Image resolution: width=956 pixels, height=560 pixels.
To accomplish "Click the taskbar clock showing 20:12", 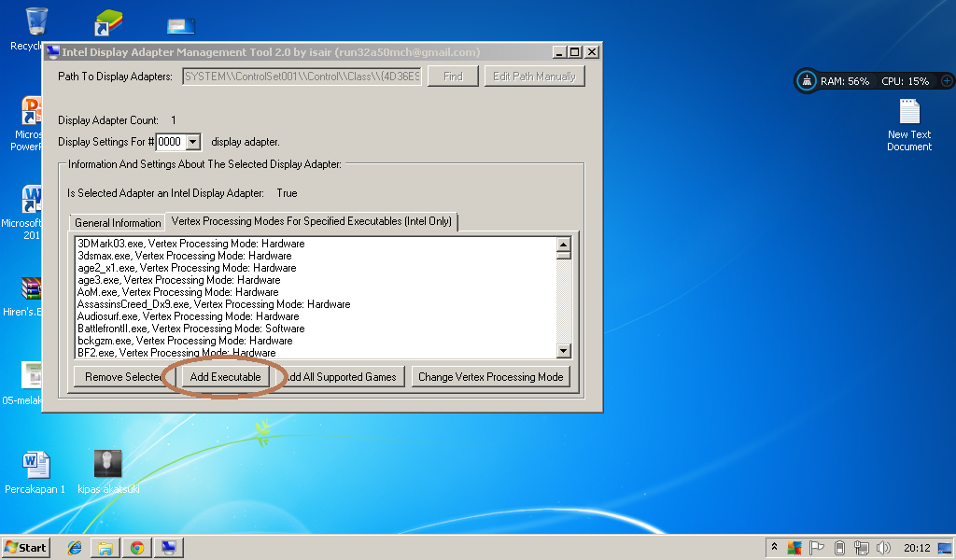I will click(x=917, y=548).
